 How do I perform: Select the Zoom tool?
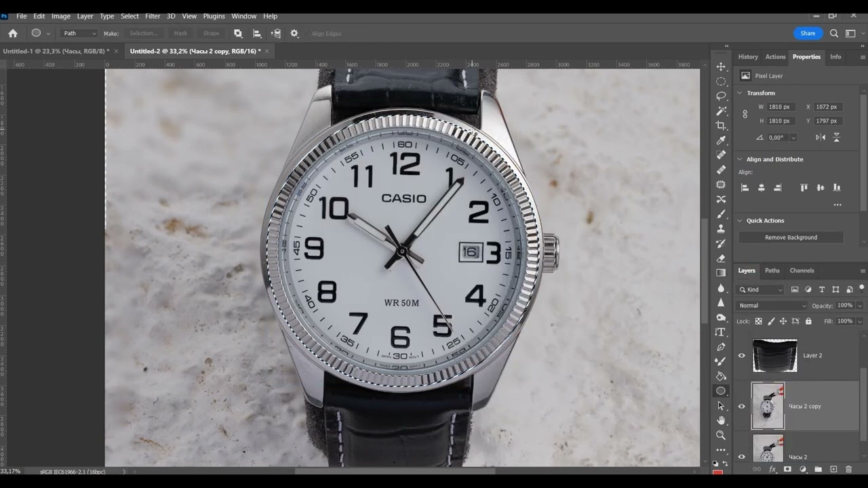(721, 435)
